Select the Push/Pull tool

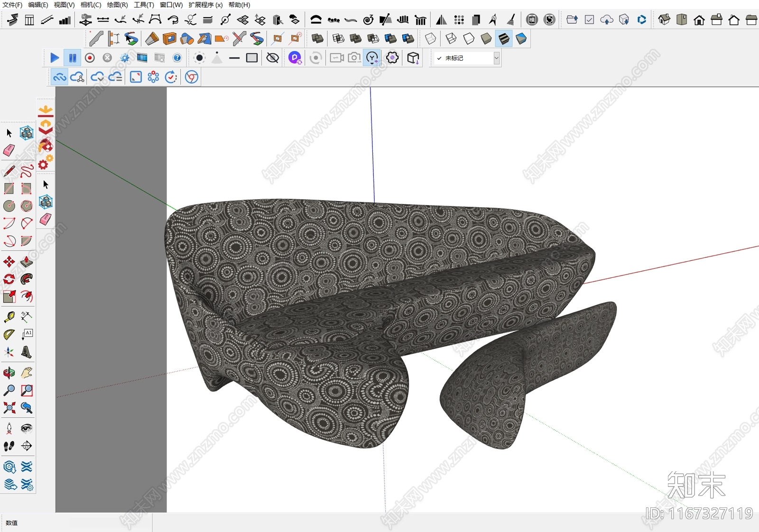tap(27, 262)
